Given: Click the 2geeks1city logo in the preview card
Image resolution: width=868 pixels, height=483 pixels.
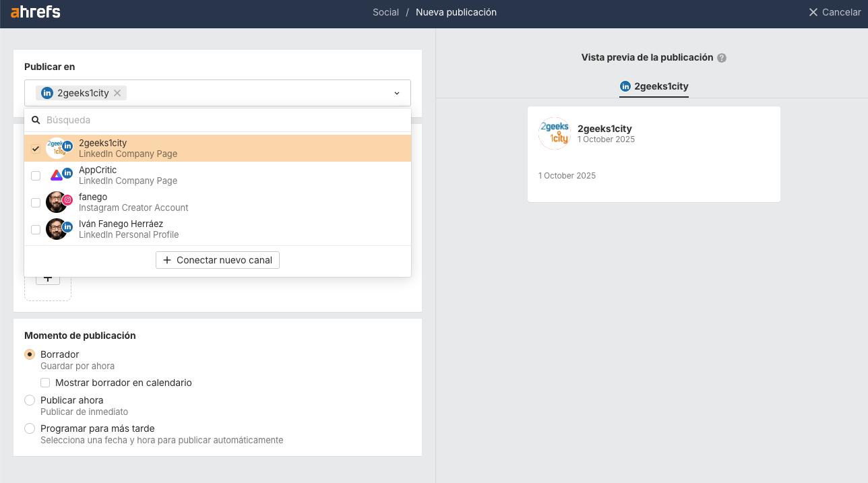Looking at the screenshot, I should (x=554, y=133).
